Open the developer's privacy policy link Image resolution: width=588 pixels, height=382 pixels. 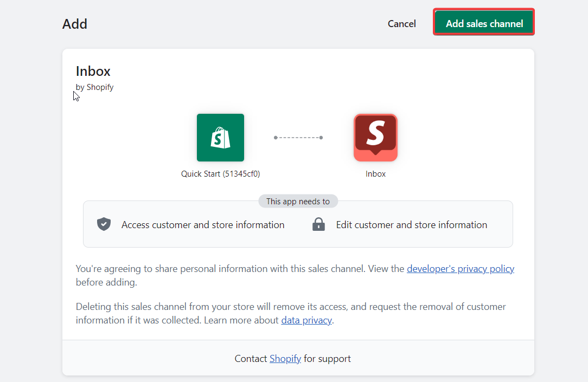point(461,268)
